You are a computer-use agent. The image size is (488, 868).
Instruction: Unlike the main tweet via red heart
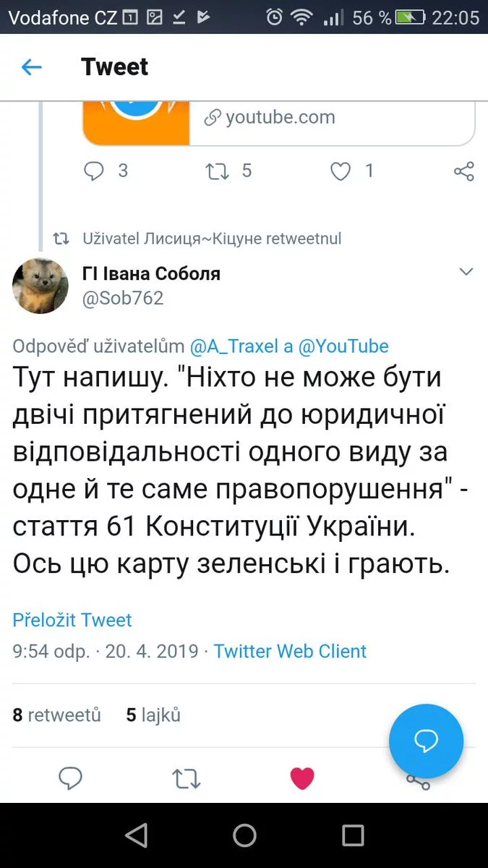(302, 778)
